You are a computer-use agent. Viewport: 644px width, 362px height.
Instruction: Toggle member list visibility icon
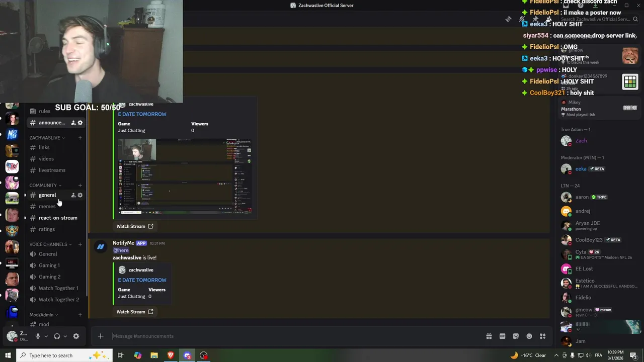coord(549,19)
